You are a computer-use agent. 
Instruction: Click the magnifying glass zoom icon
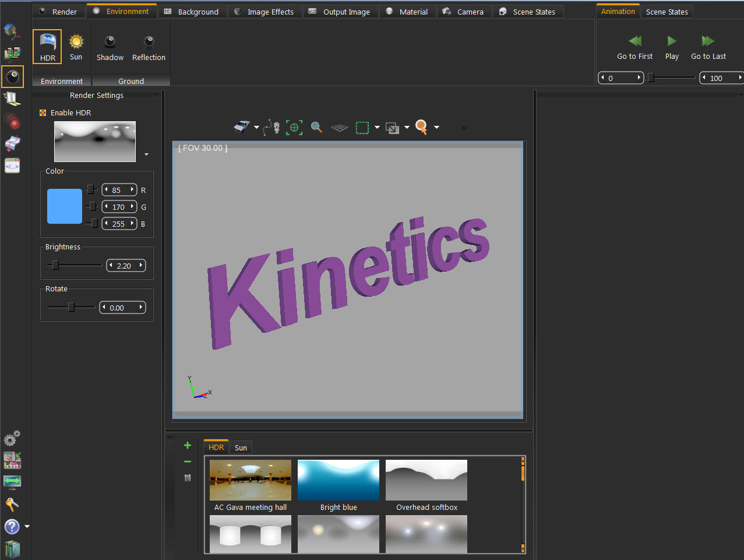click(316, 127)
